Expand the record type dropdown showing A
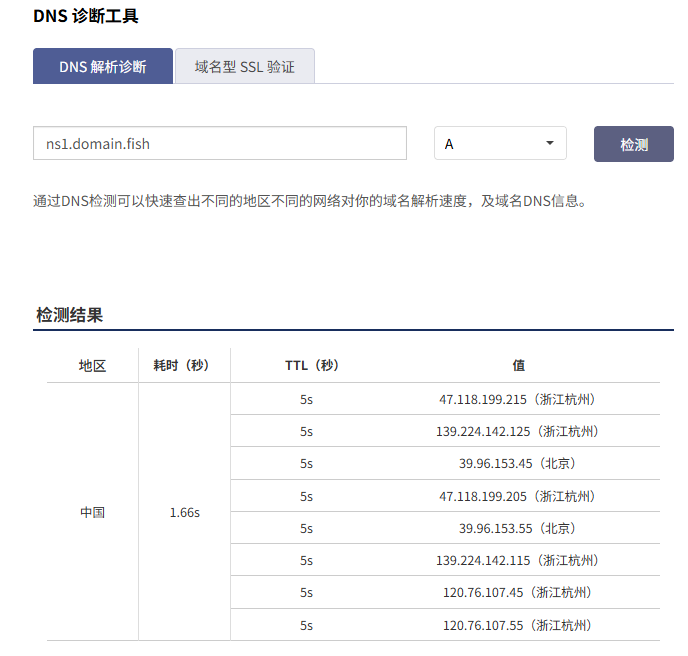The width and height of the screenshot is (688, 656). tap(500, 143)
